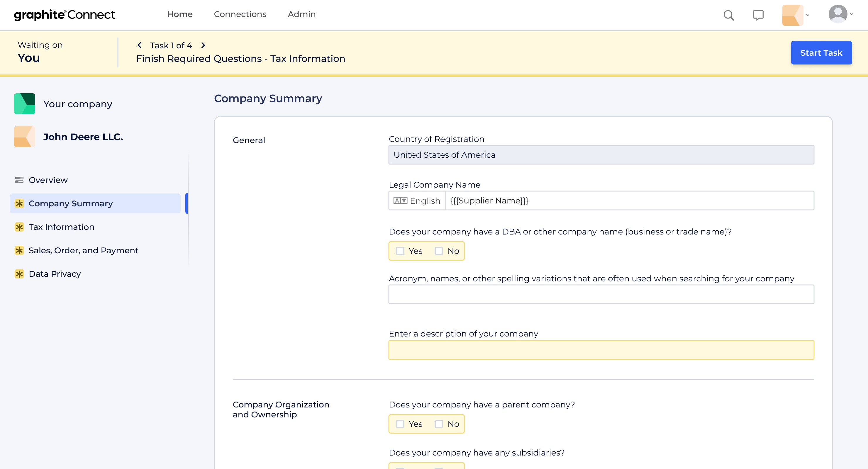
Task: Click the John Deere LLC. company icon
Action: pos(25,137)
